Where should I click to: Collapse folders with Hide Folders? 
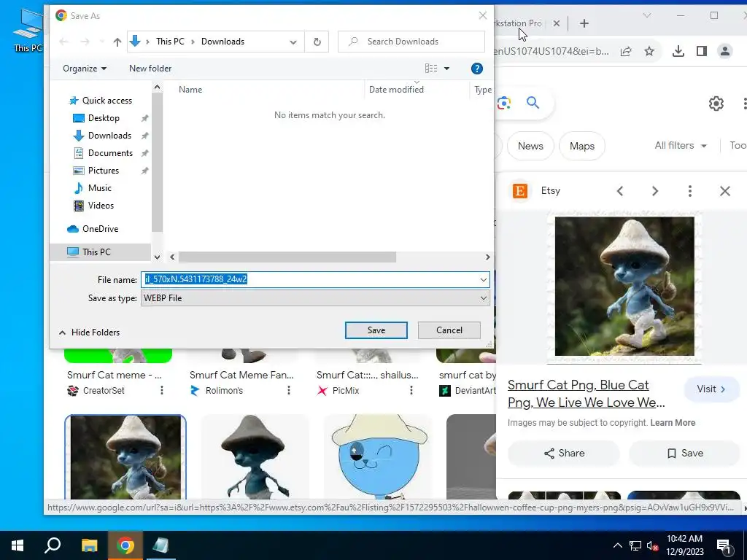point(89,332)
